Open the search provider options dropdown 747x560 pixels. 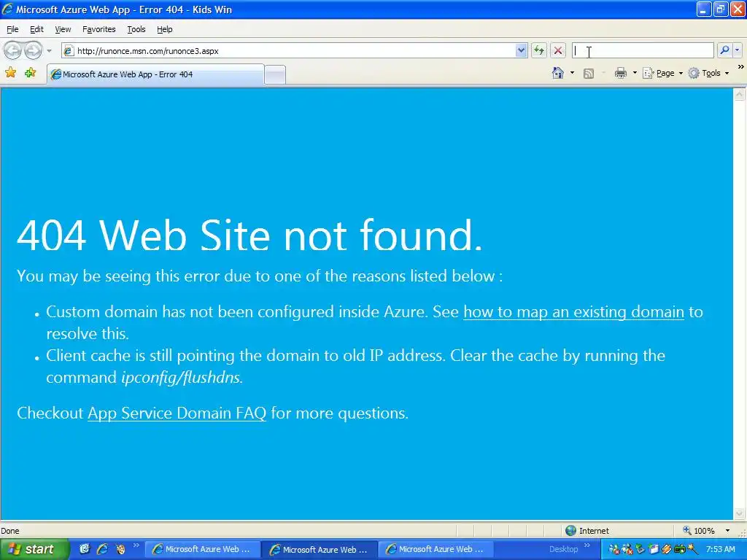738,50
